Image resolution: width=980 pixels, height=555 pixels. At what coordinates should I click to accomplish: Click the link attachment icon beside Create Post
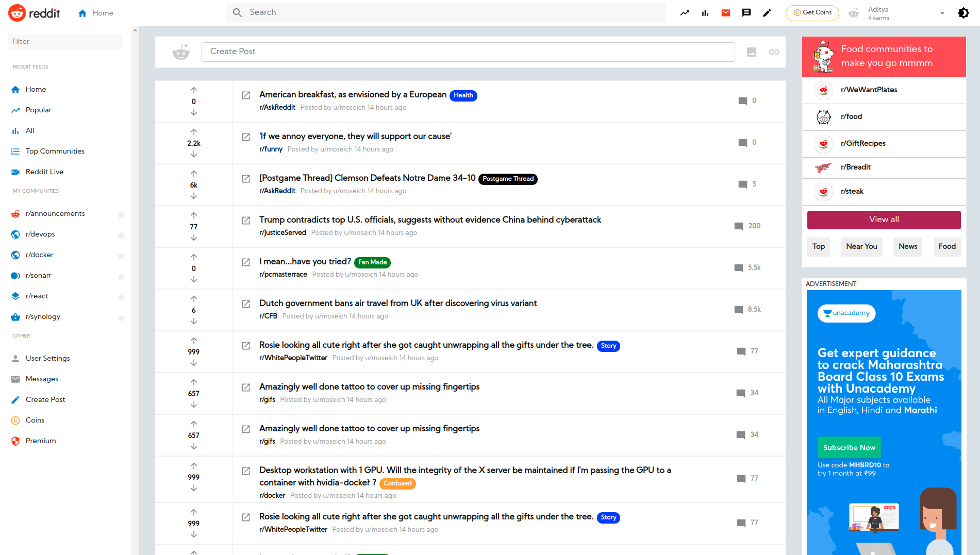coord(774,52)
